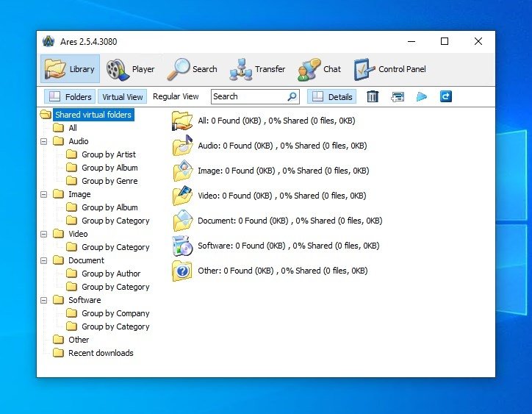The height and width of the screenshot is (414, 532).
Task: Open the Library section
Action: (70, 69)
